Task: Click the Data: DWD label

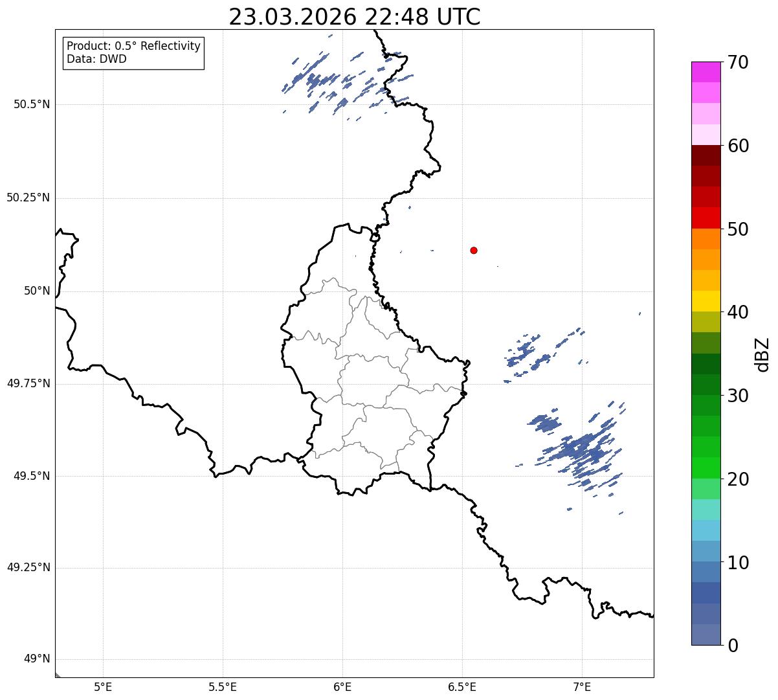Action: point(96,59)
